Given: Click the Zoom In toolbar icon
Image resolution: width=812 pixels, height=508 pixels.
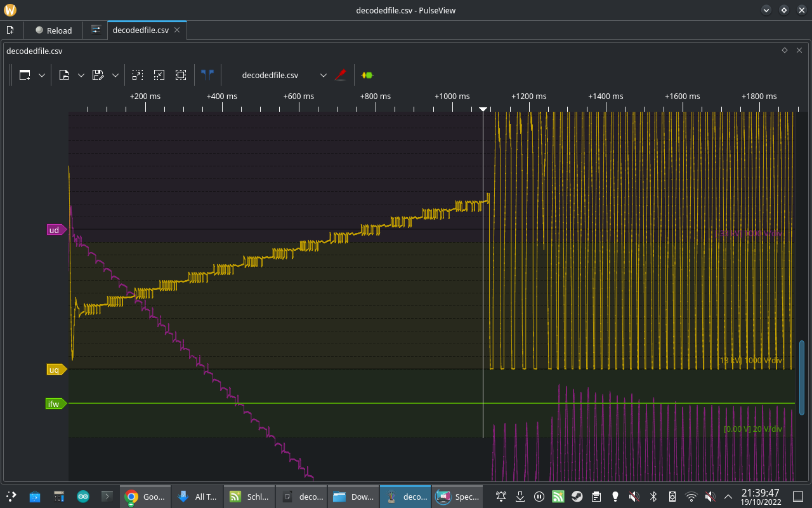Looking at the screenshot, I should (x=138, y=75).
